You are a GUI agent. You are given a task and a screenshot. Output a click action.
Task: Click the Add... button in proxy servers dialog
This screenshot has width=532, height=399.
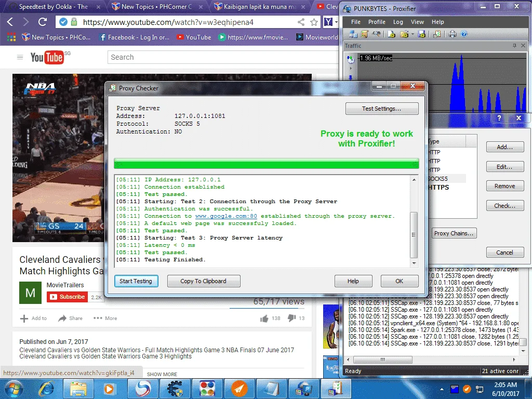tap(505, 147)
